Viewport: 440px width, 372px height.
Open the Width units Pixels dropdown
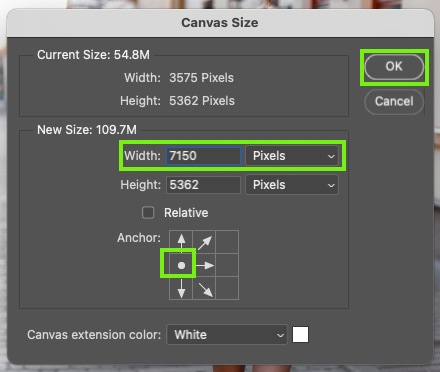[x=292, y=156]
